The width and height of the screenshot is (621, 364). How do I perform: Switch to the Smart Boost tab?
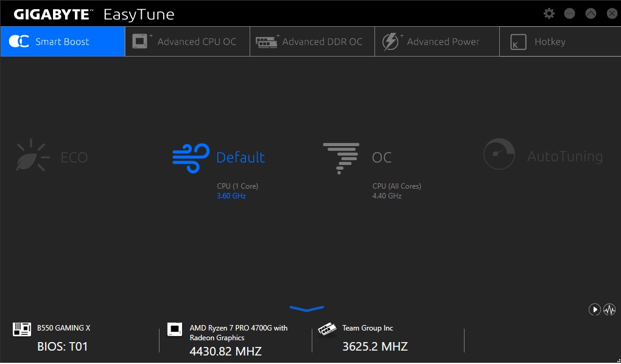(63, 41)
